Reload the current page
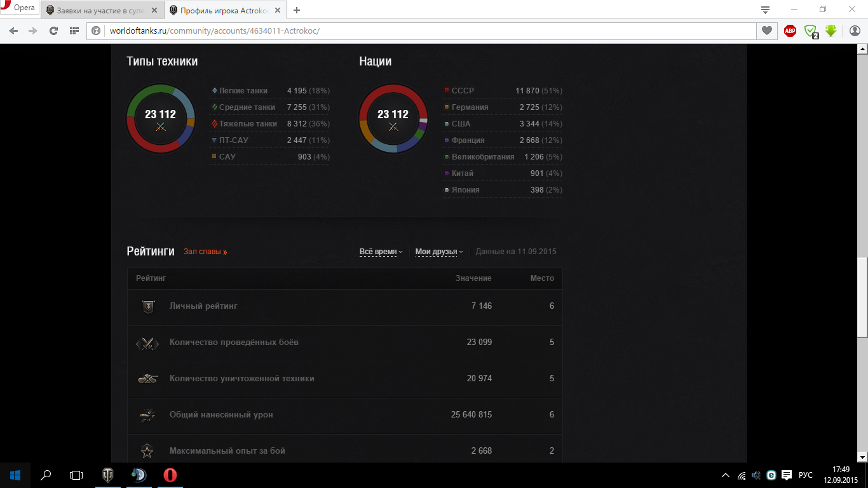This screenshot has width=868, height=488. (53, 30)
